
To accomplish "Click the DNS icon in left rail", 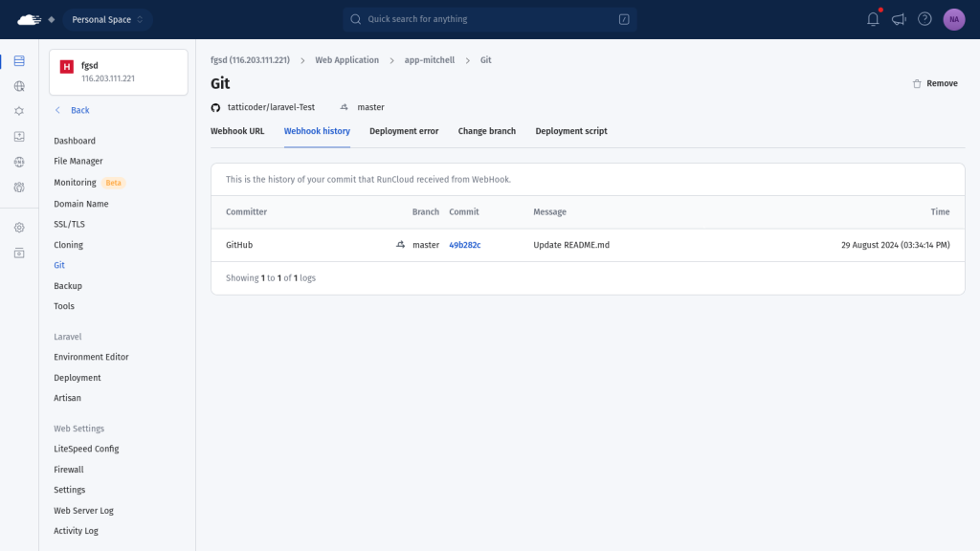I will point(19,162).
